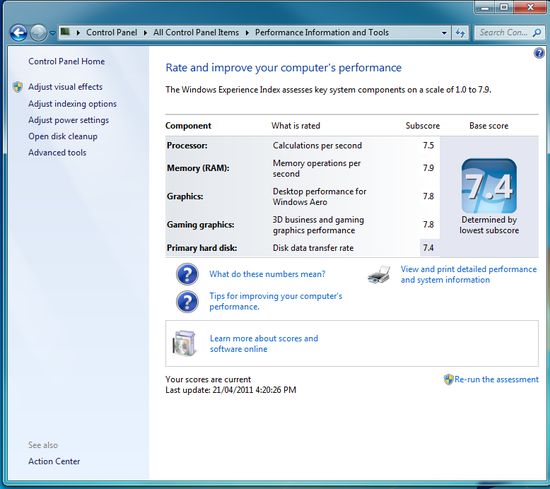Open Advanced tools link

tap(57, 153)
